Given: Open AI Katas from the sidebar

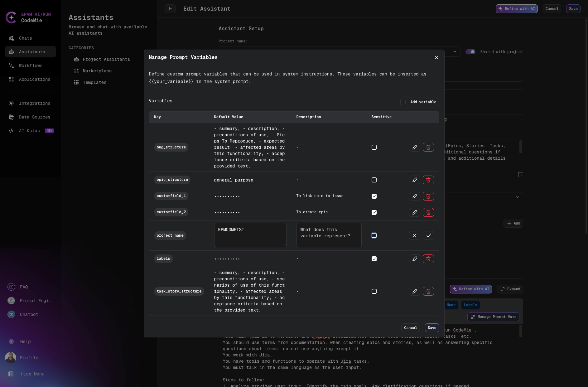Looking at the screenshot, I should tap(29, 131).
